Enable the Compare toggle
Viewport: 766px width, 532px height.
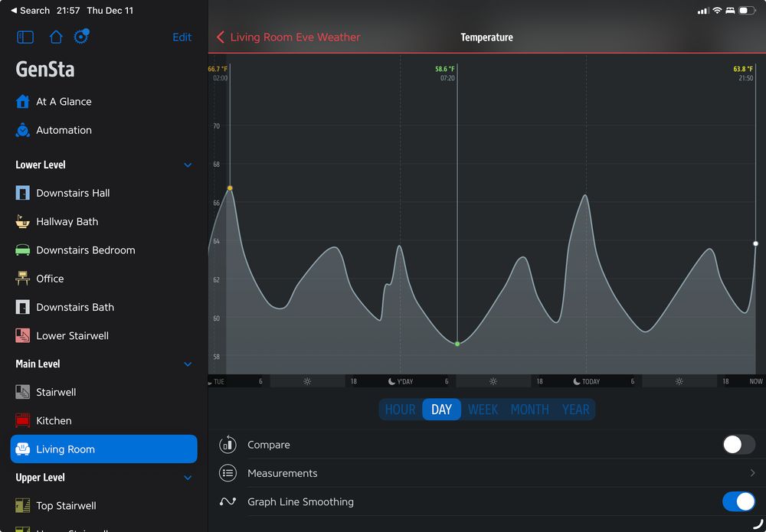tap(737, 445)
